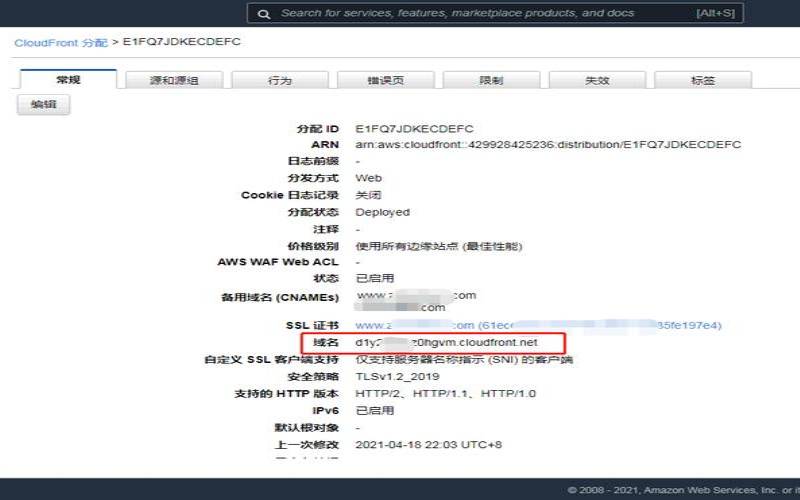Screen dimensions: 800x500
Task: Click the IPv6 value 已启用
Action: pos(374,411)
